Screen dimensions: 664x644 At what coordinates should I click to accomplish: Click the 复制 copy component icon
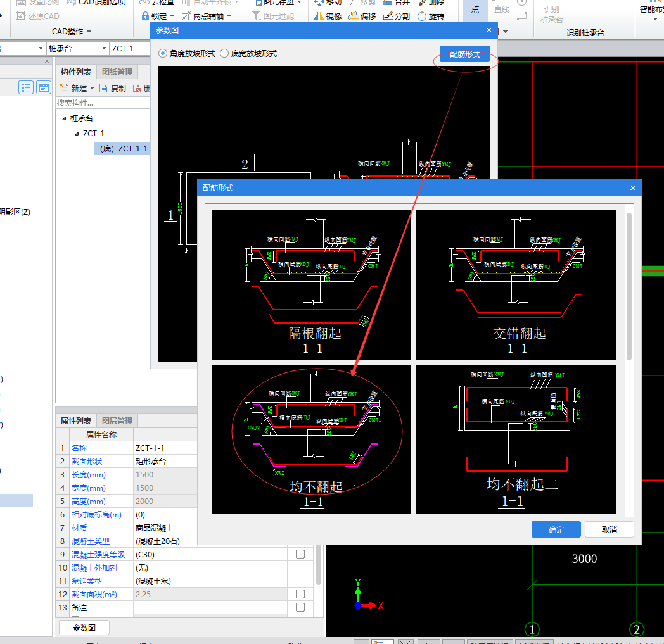click(x=103, y=88)
